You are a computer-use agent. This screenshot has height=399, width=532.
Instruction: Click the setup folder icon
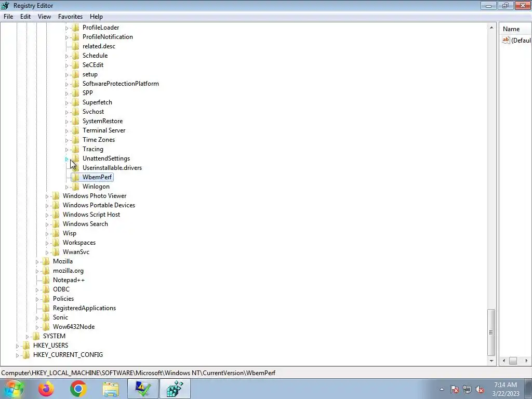[x=76, y=74]
